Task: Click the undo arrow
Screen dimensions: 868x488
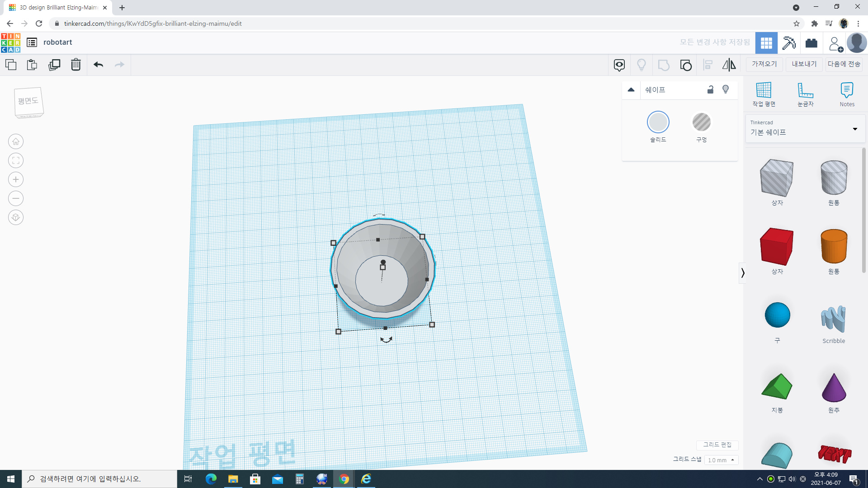Action: coord(98,65)
